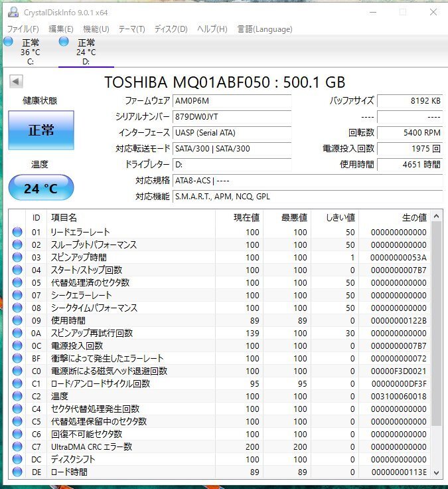Click the interface field UASP (Serial ATA)
Viewport: 448px width, 489px height.
point(232,132)
